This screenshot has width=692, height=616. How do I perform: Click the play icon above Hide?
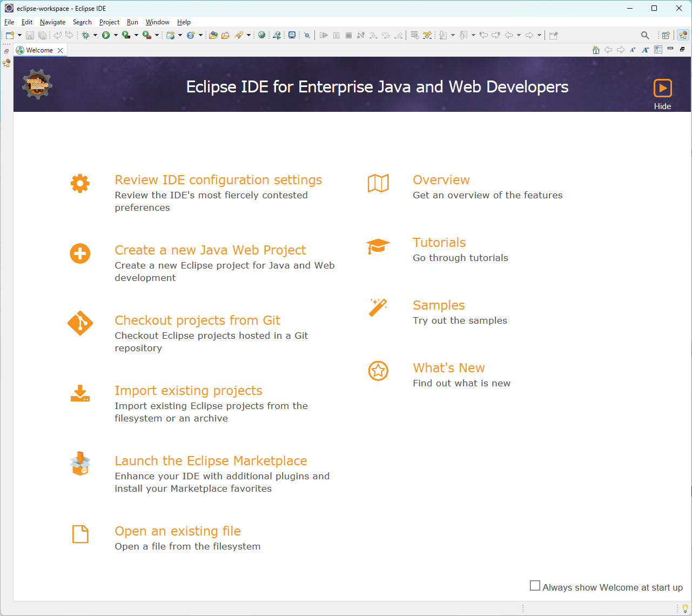click(662, 88)
